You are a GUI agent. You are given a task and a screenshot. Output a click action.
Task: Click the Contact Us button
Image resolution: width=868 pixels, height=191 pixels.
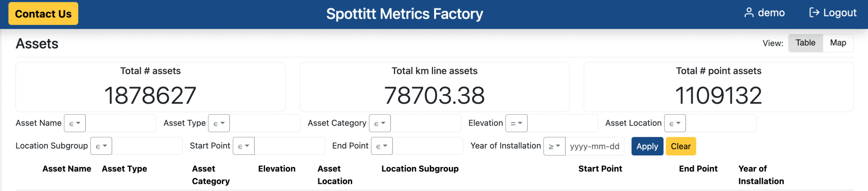[x=43, y=14]
